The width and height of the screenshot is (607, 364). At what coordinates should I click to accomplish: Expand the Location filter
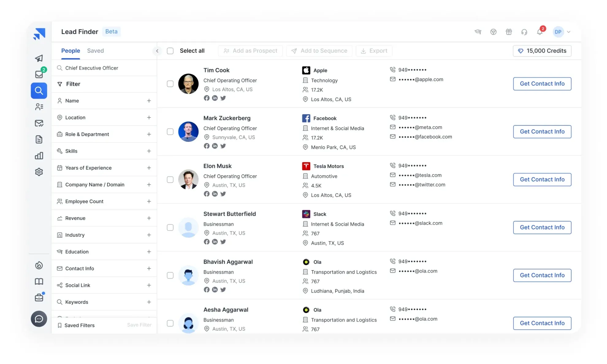[149, 118]
